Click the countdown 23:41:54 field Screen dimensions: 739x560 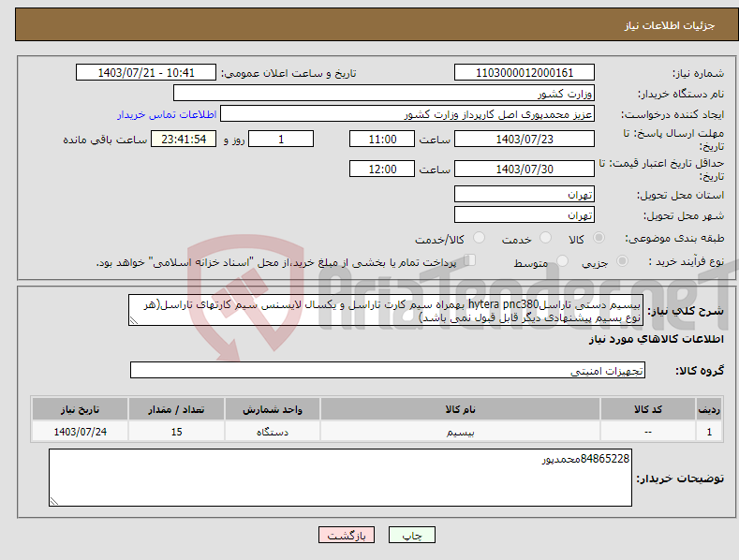coord(184,139)
